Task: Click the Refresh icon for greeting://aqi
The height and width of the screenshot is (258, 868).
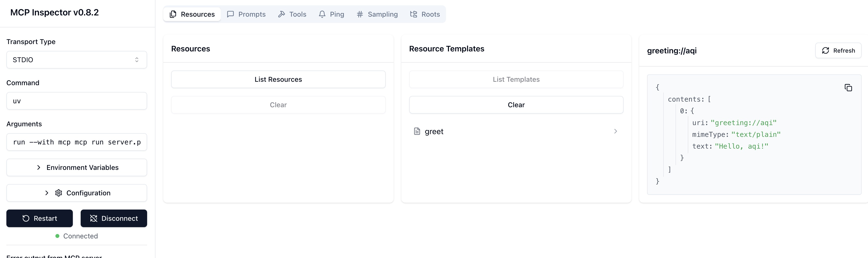Action: tap(825, 50)
